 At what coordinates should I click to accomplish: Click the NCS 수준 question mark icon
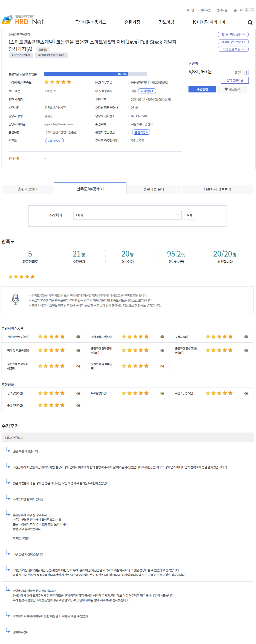(x=55, y=91)
